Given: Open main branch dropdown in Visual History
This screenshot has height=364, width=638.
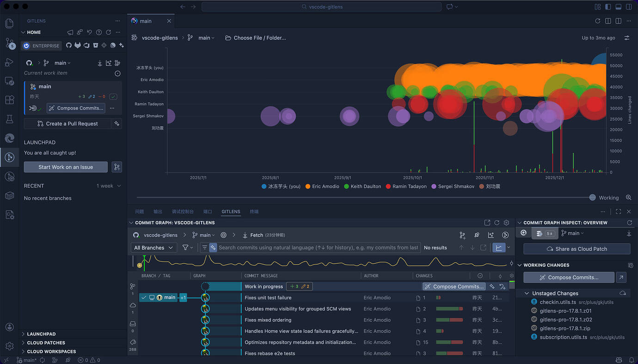Looking at the screenshot, I should 207,38.
